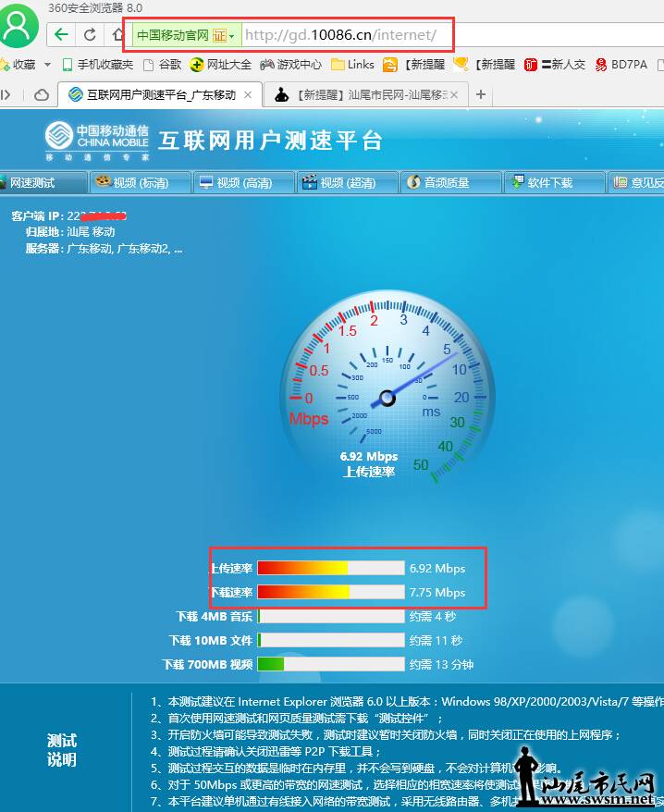Go to browser home page icon

(x=118, y=35)
